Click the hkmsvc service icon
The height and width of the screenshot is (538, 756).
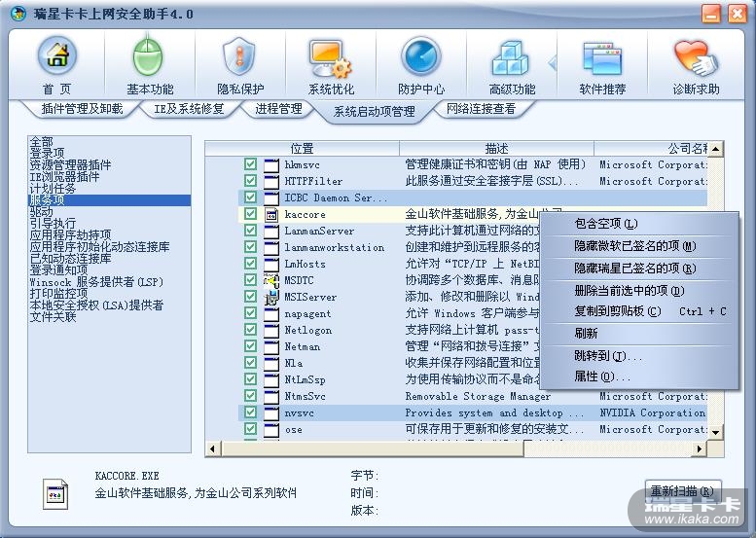pyautogui.click(x=271, y=164)
